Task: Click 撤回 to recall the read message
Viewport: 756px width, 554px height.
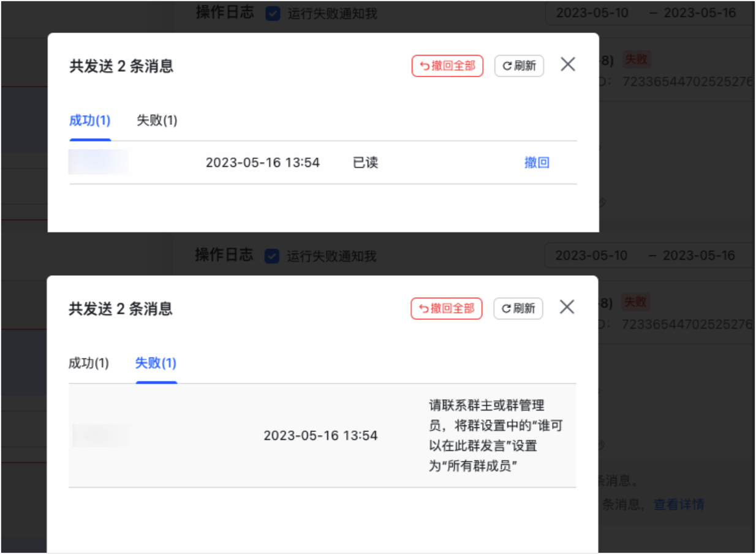Action: click(x=537, y=162)
